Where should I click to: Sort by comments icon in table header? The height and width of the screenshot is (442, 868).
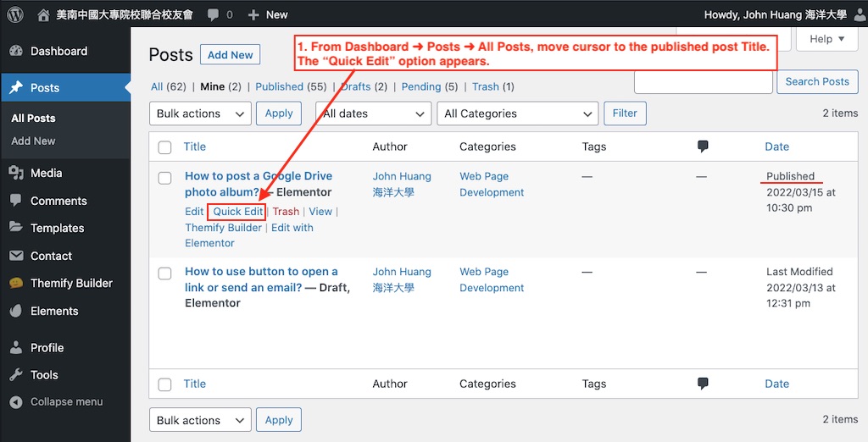coord(703,146)
